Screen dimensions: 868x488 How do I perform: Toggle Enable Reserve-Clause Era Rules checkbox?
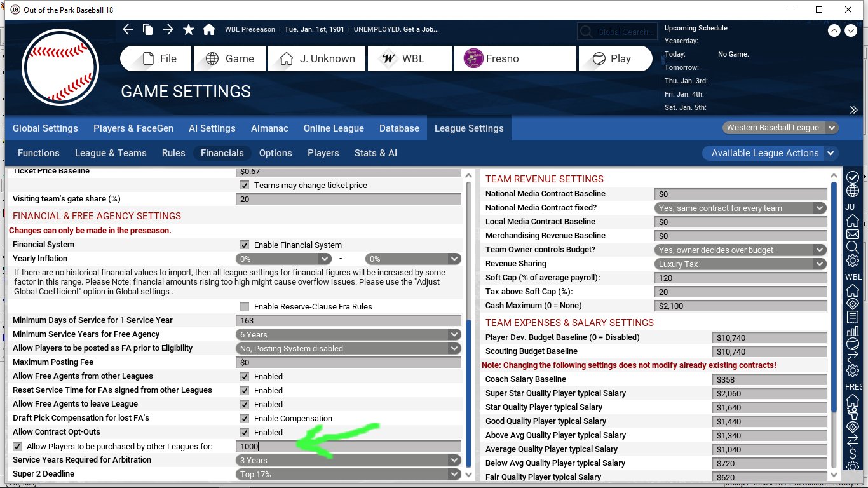[245, 306]
